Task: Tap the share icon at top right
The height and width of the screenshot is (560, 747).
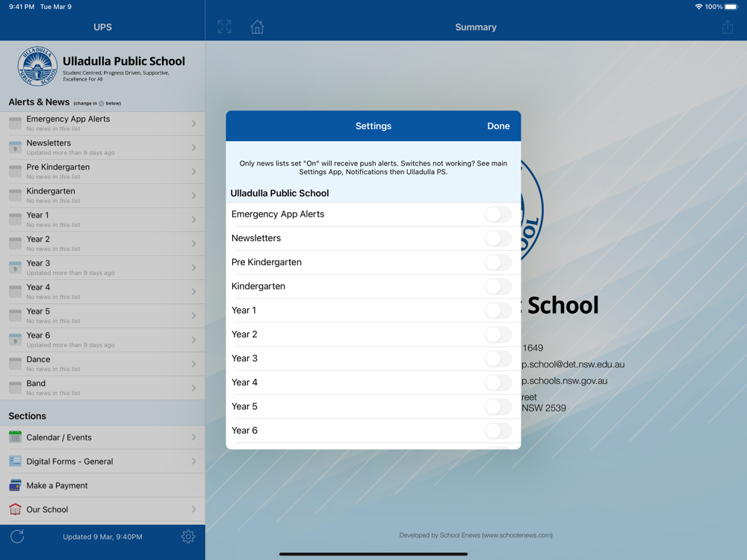Action: click(727, 27)
